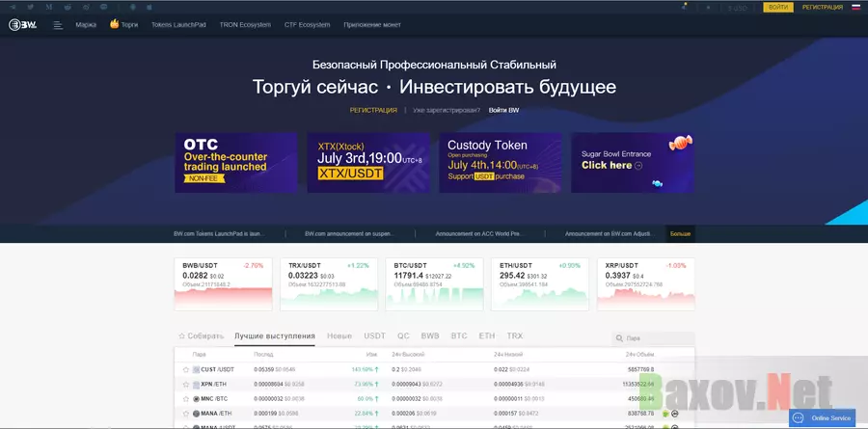868x429 pixels.
Task: Click the yellow ВОЙТИ button
Action: pyautogui.click(x=778, y=7)
